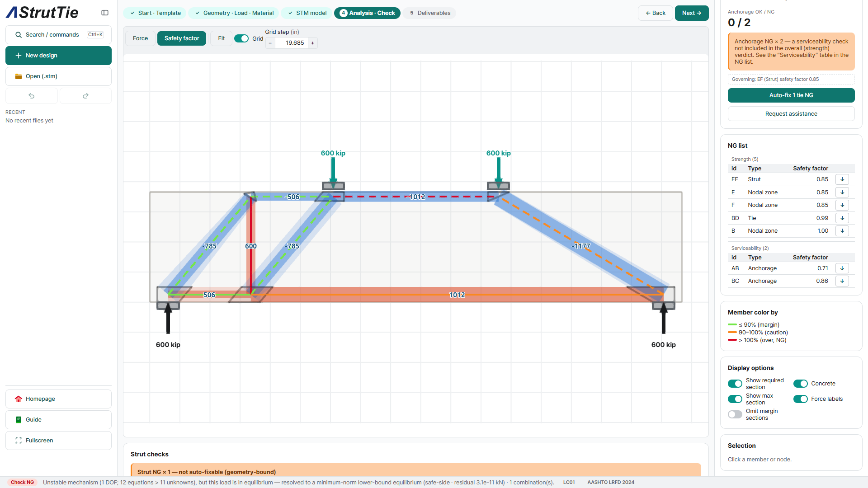Image resolution: width=868 pixels, height=488 pixels.
Task: Toggle Force labels display
Action: [801, 399]
